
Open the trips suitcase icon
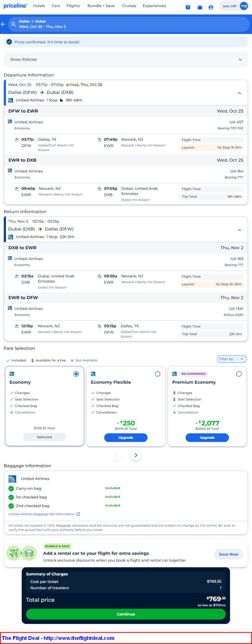point(200,7)
